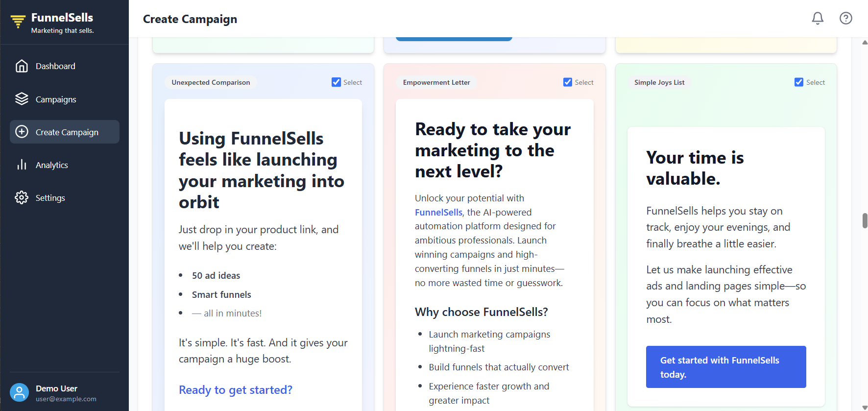
Task: Follow the Ready to get started? link
Action: 236,390
